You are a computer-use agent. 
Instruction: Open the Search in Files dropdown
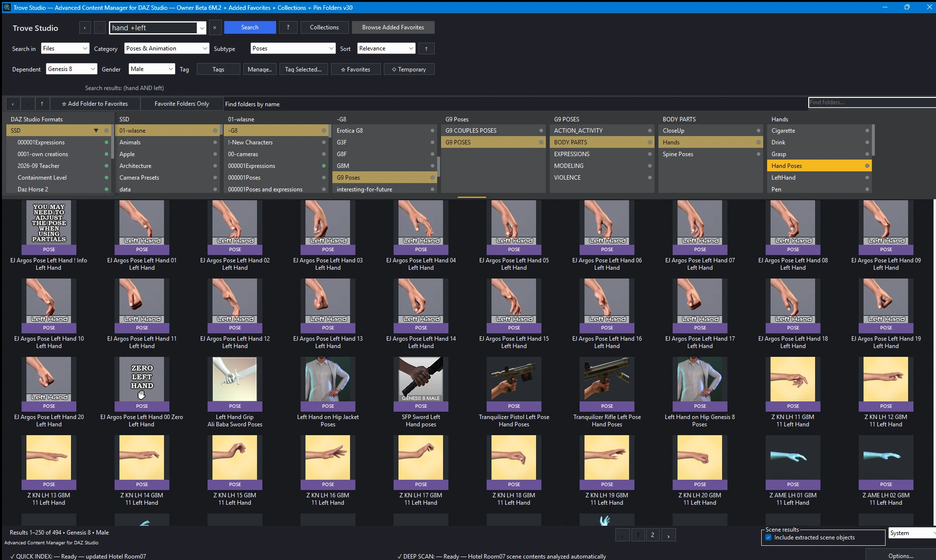pyautogui.click(x=65, y=48)
